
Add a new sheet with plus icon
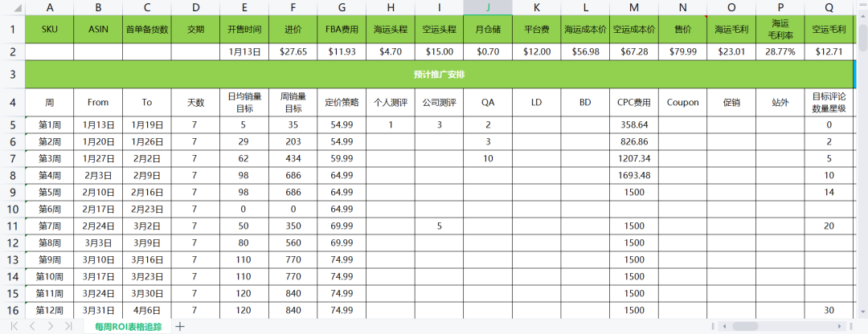tap(180, 326)
